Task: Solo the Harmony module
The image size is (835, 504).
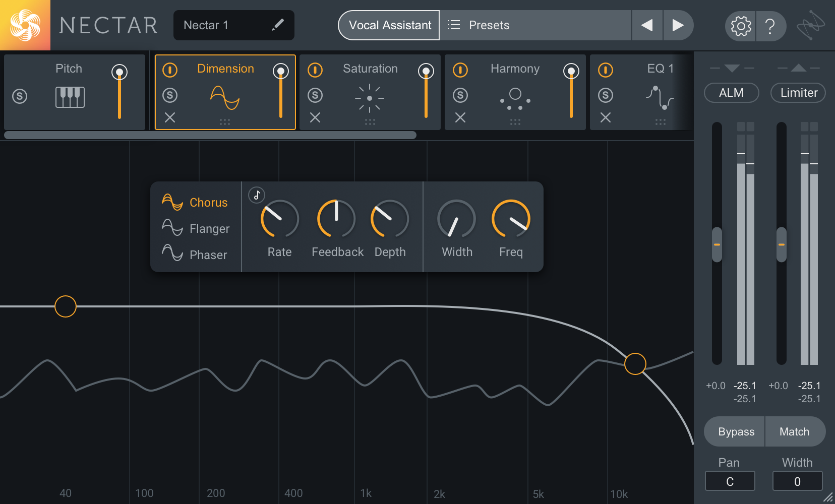Action: coord(460,95)
